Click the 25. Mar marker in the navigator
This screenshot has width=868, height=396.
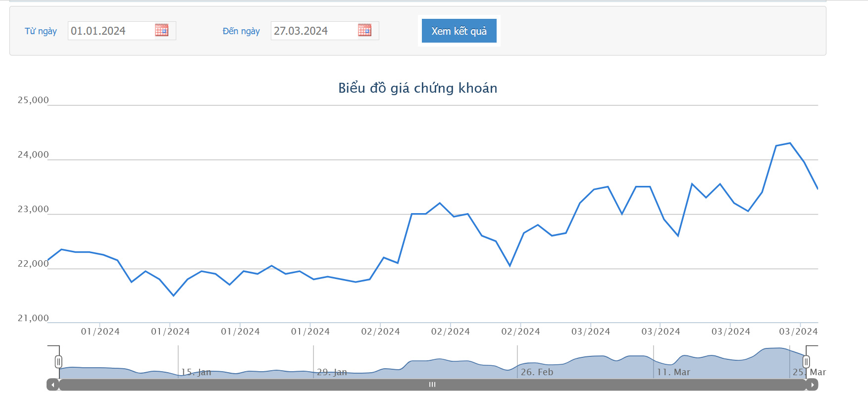(x=809, y=372)
